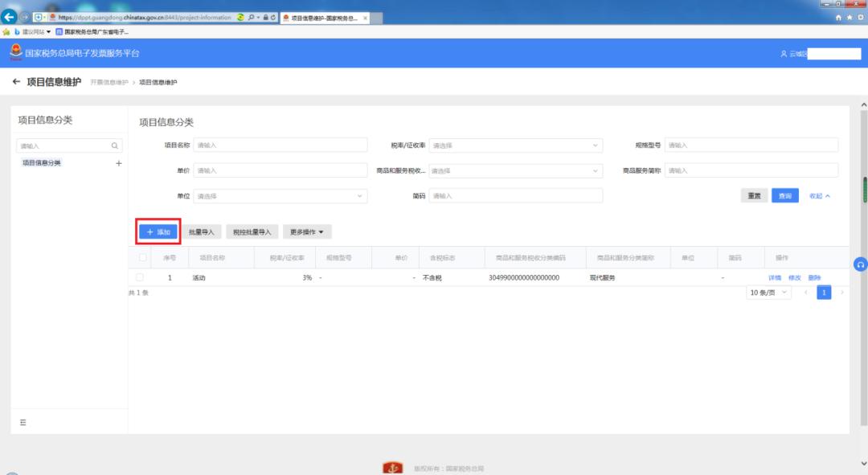Click the scrollbar up arrow
This screenshot has width=868, height=475.
pos(864,104)
